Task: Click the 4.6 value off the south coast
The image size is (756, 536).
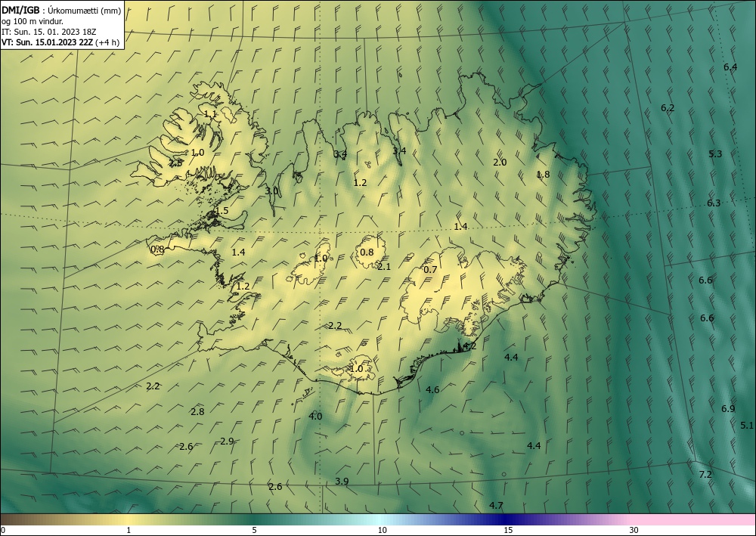Action: coord(432,389)
